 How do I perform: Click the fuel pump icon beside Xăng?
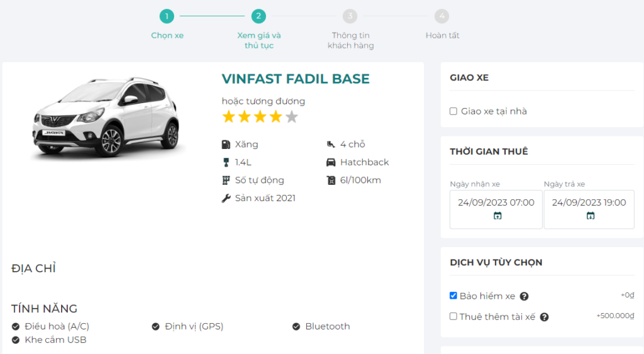pyautogui.click(x=226, y=145)
